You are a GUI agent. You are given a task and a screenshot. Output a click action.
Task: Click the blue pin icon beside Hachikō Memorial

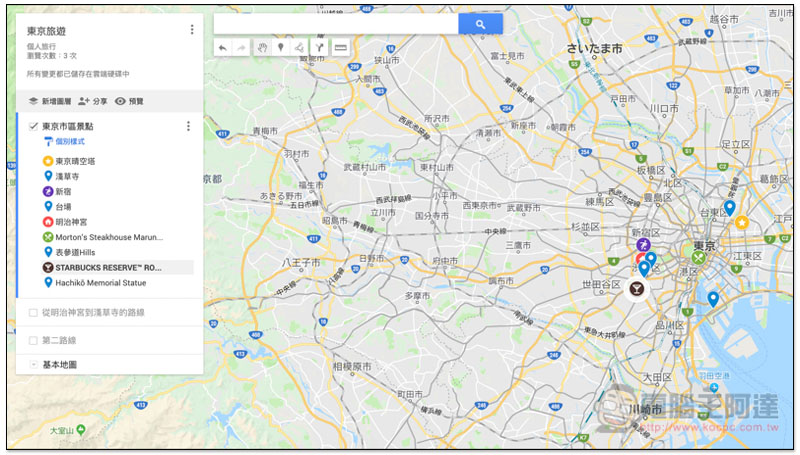(x=48, y=282)
